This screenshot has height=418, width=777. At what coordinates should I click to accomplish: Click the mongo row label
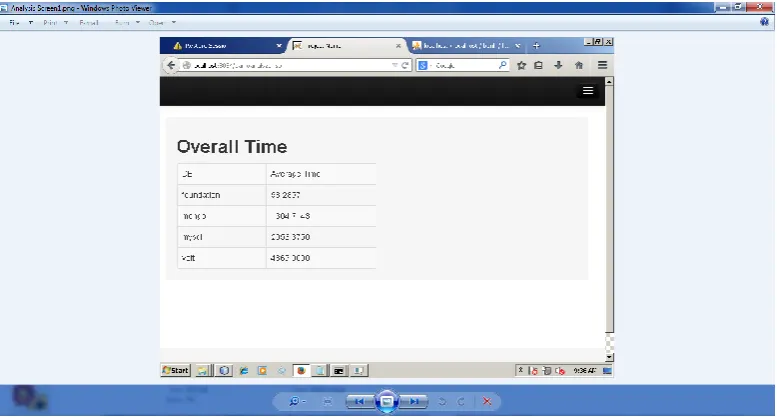194,216
